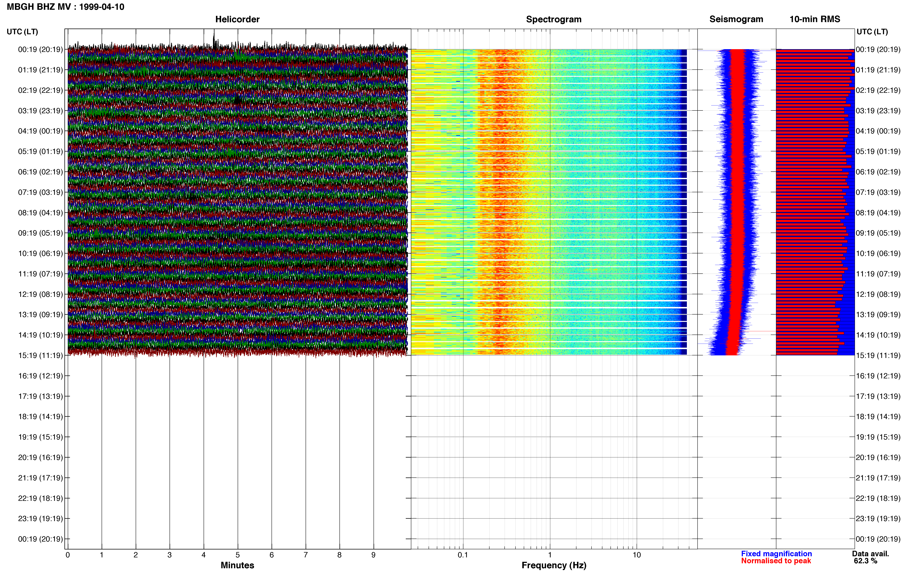This screenshot has width=924, height=578.
Task: Click the '62.3 %' data availability value
Action: pyautogui.click(x=865, y=561)
